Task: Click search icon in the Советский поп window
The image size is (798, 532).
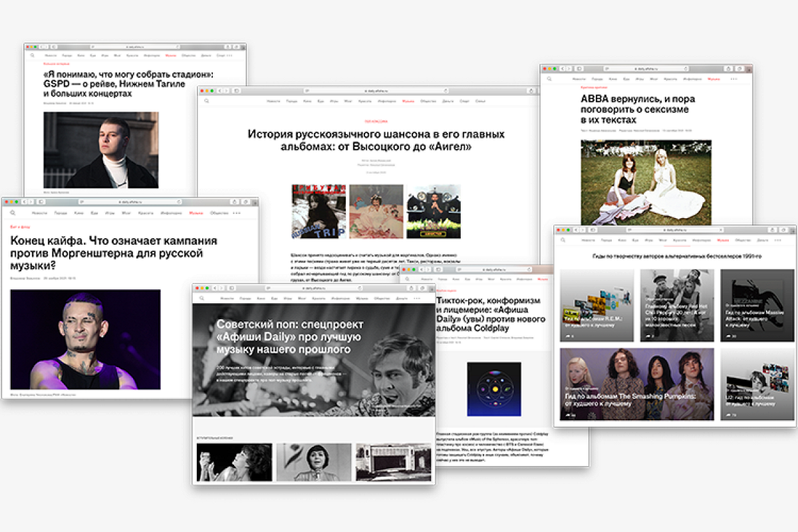Action: tap(201, 299)
